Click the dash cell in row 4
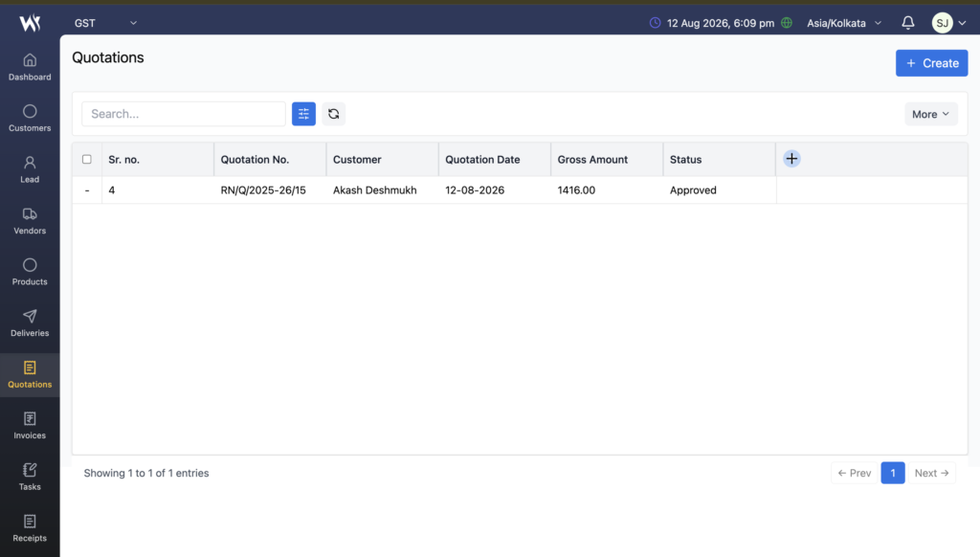This screenshot has height=557, width=980. (x=87, y=190)
